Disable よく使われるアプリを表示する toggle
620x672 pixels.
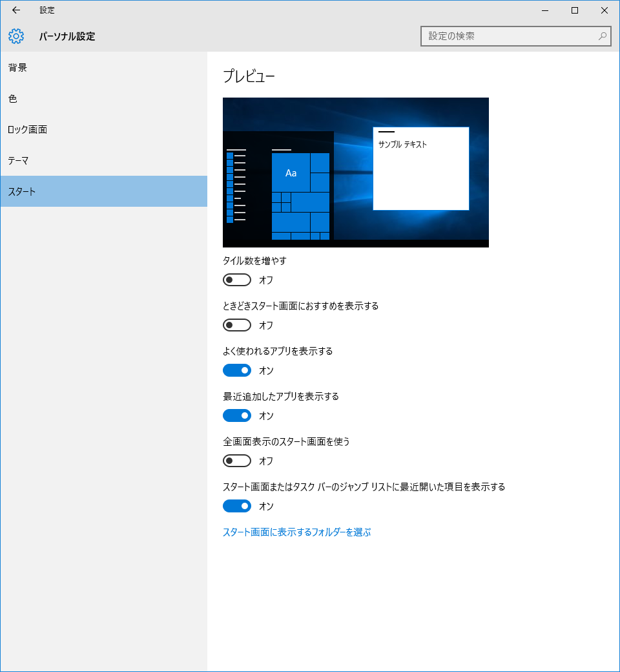(x=236, y=370)
